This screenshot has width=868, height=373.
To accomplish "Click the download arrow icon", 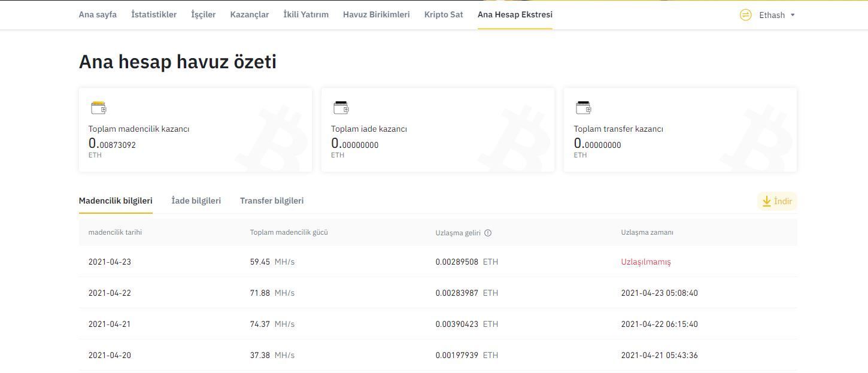I will (766, 201).
